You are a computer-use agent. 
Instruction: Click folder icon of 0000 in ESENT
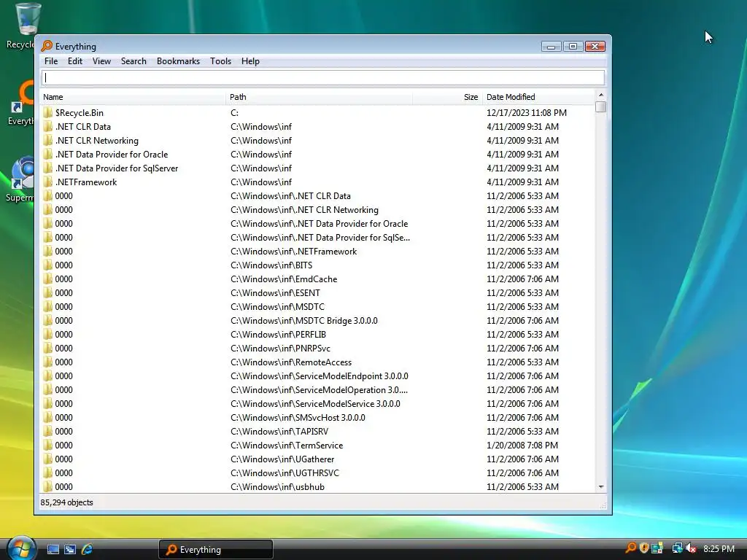click(x=47, y=293)
